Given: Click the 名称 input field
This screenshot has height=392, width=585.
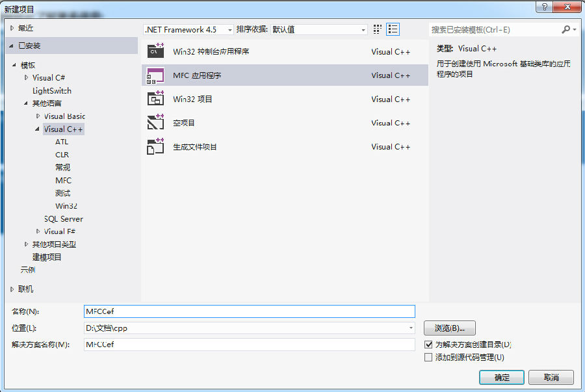Looking at the screenshot, I should (249, 311).
